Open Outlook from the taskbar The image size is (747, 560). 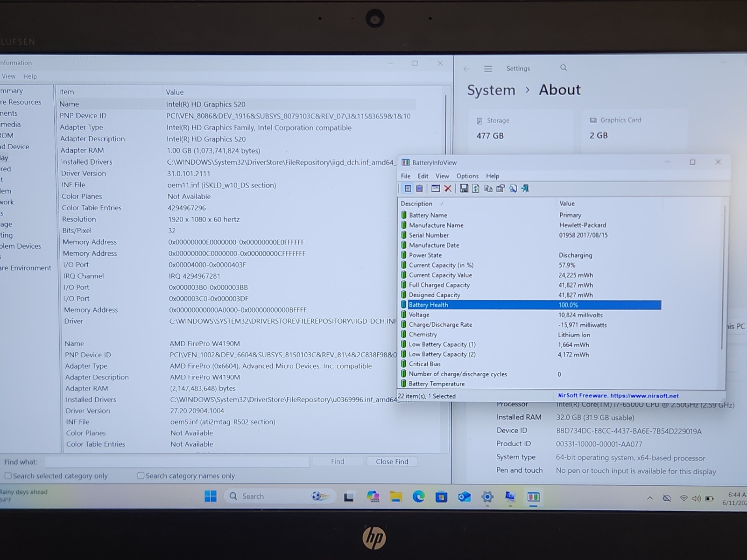click(x=464, y=497)
